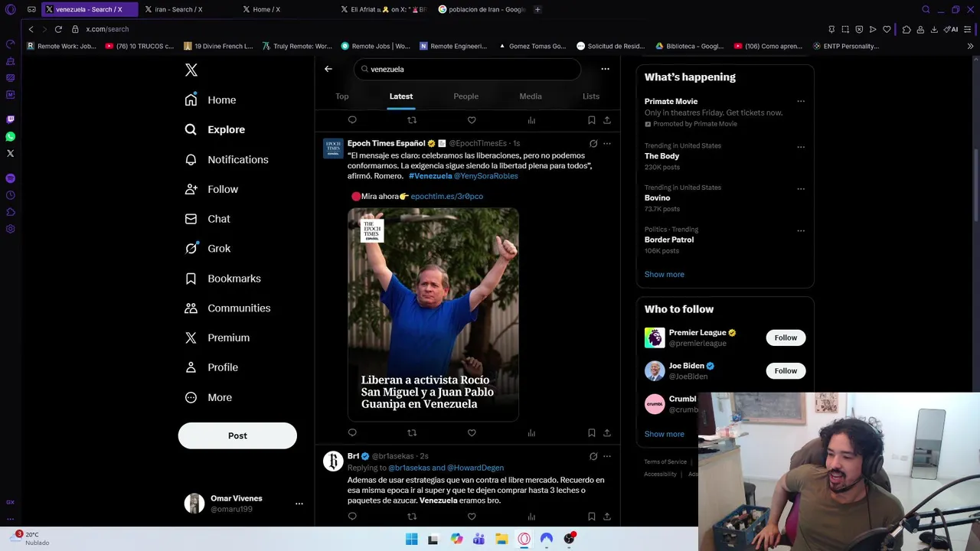This screenshot has height=551, width=980.
Task: Open Follow in sidebar
Action: (211, 190)
